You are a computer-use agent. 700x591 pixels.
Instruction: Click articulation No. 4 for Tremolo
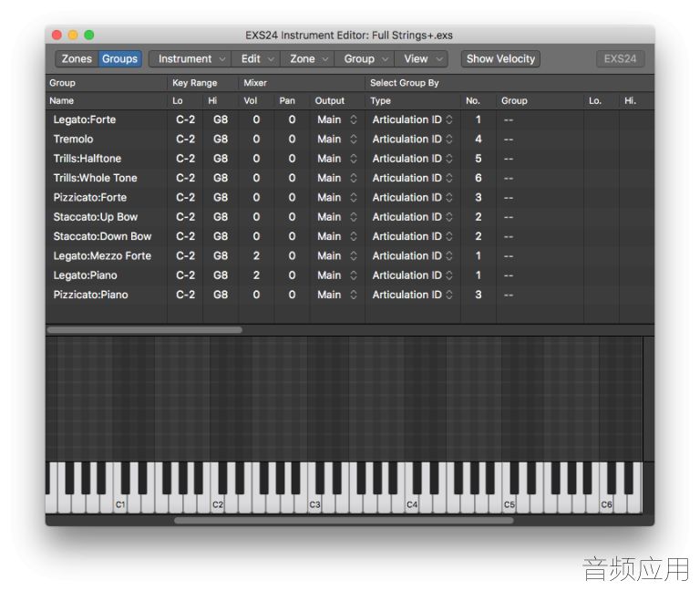pyautogui.click(x=479, y=140)
